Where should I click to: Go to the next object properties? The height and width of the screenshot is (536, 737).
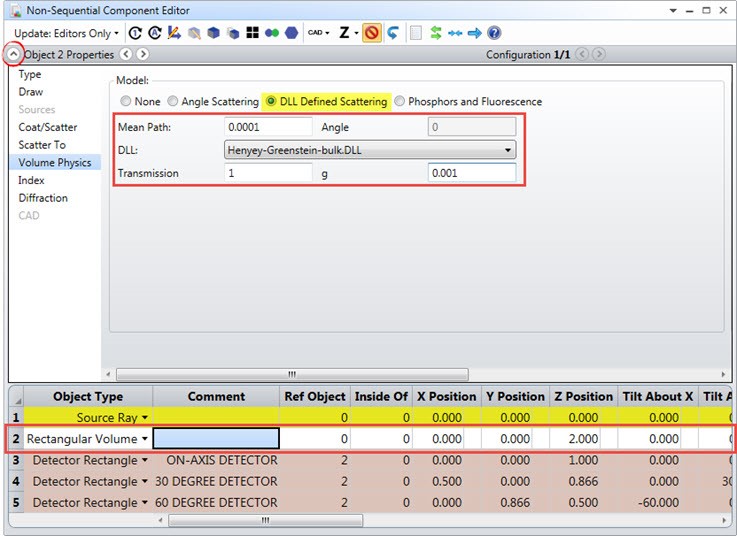pos(143,55)
